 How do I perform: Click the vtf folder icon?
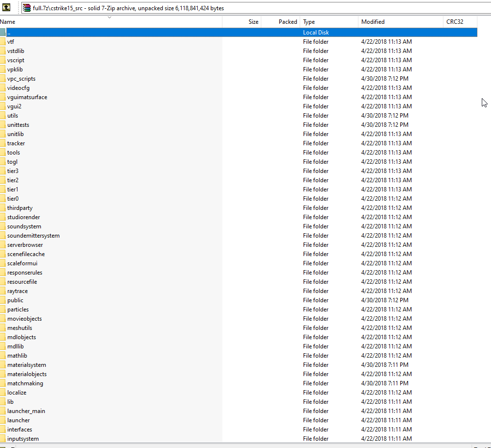coord(2,42)
